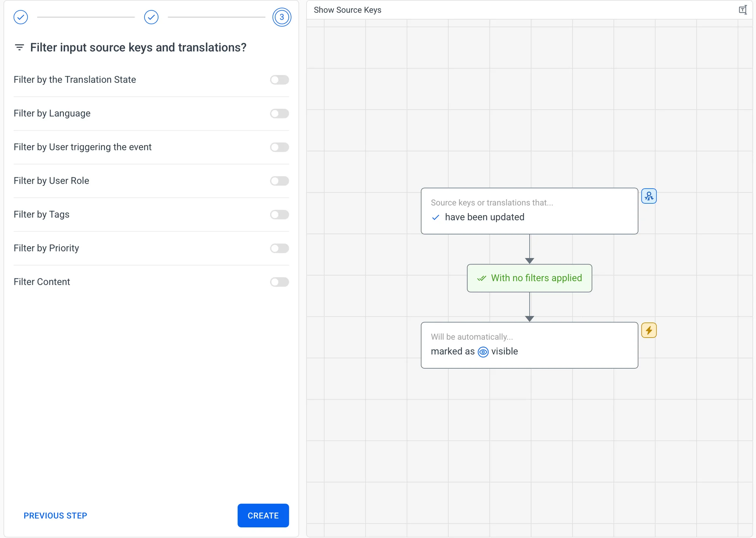Go back via PREVIOUS STEP link
This screenshot has width=756, height=538.
(55, 516)
